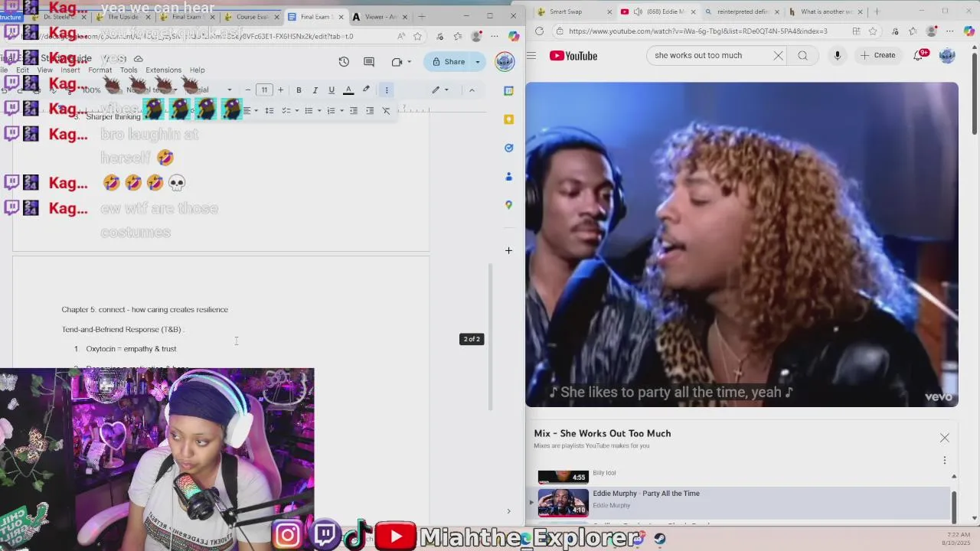This screenshot has height=551, width=980.
Task: Open the Extensions menu in Docs
Action: pyautogui.click(x=163, y=70)
